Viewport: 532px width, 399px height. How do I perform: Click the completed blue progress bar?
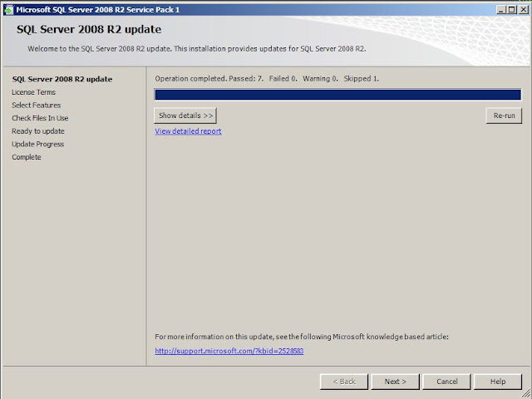pyautogui.click(x=337, y=95)
